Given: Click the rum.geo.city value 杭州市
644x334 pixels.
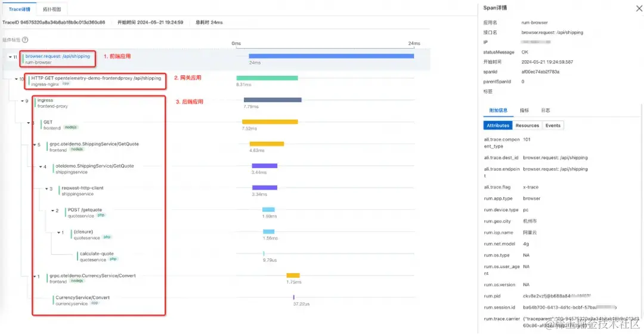Looking at the screenshot, I should [530, 221].
